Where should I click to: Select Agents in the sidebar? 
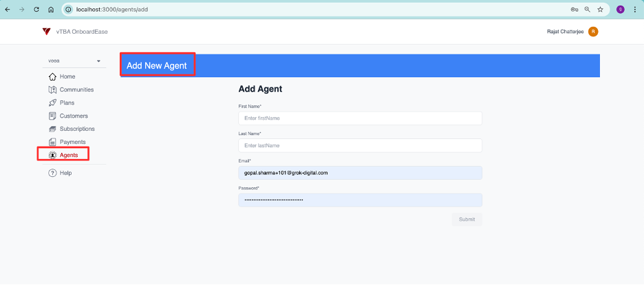tap(69, 155)
